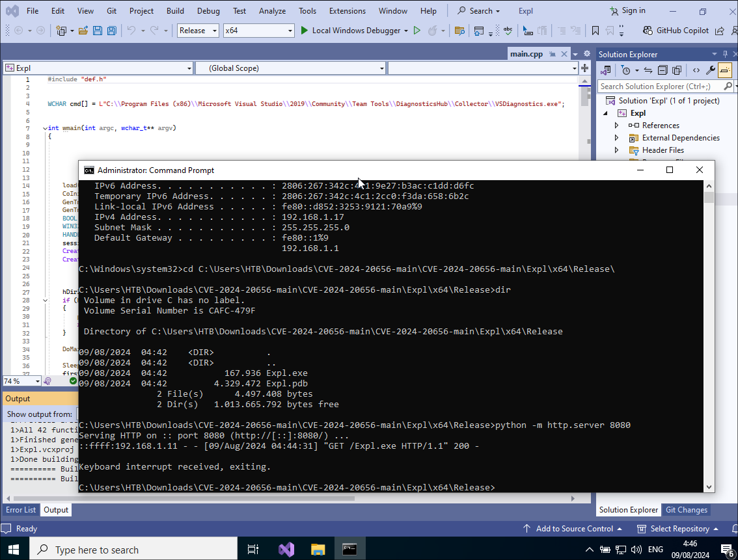Click the bookmark toggle icon in toolbar
The height and width of the screenshot is (560, 738).
pyautogui.click(x=595, y=31)
